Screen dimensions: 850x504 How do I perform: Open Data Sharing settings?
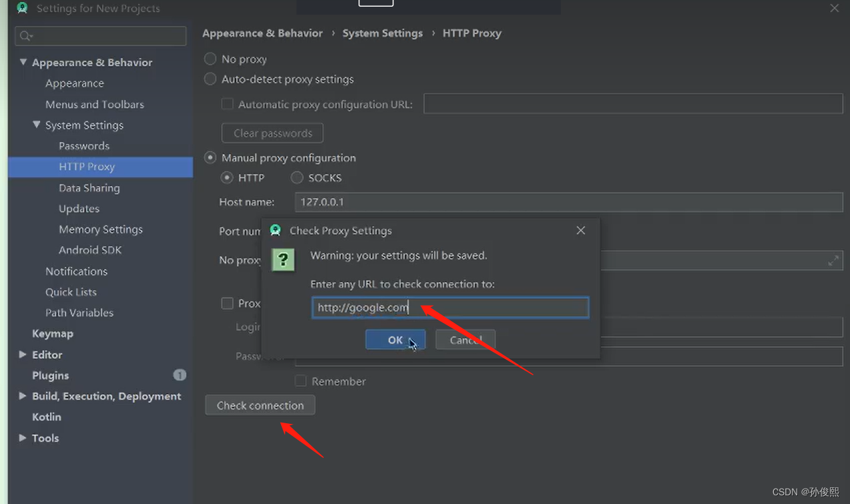pos(89,188)
